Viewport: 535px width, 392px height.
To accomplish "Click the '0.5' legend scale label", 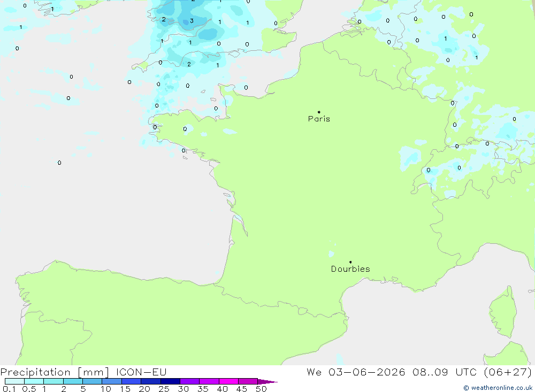I will tap(29, 389).
